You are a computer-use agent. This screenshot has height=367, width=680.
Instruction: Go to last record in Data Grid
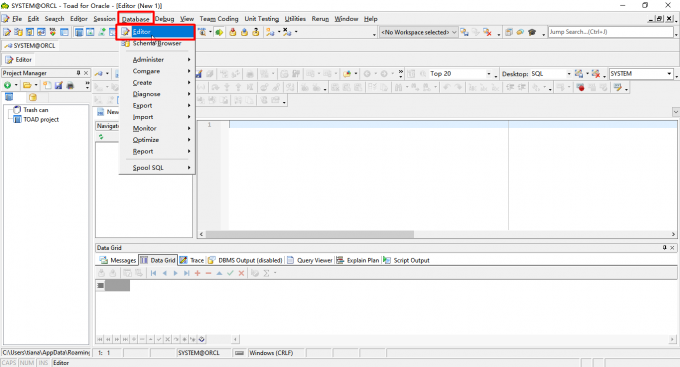(x=186, y=273)
